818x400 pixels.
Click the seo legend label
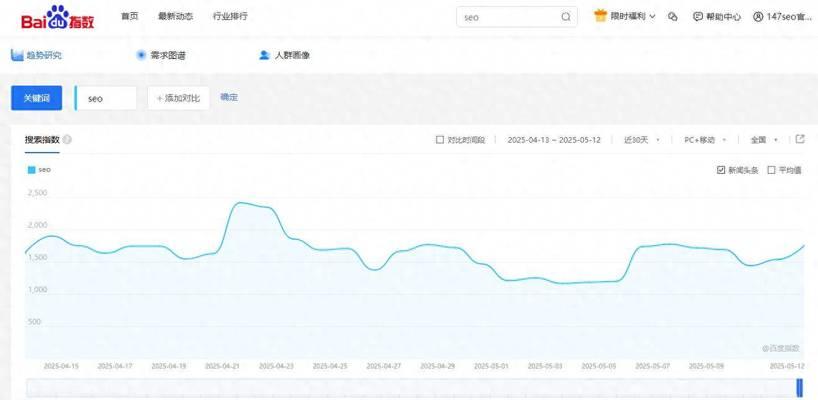[x=45, y=170]
